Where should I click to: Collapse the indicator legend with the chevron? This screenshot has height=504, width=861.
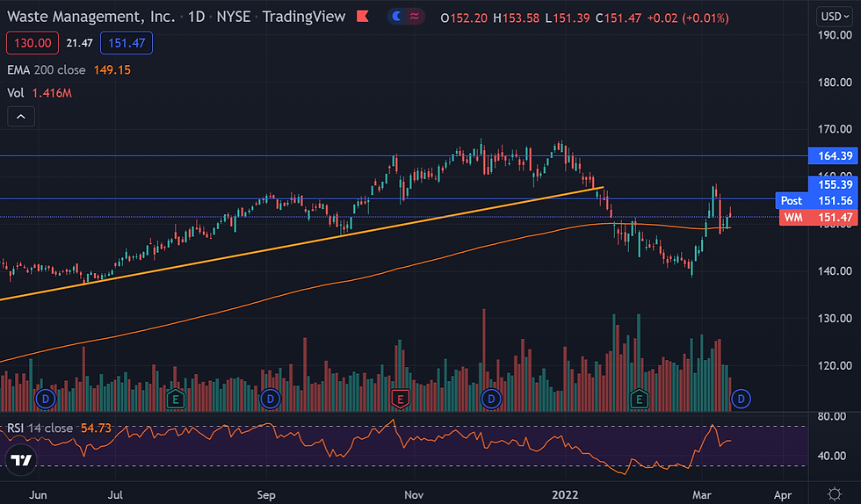21,117
